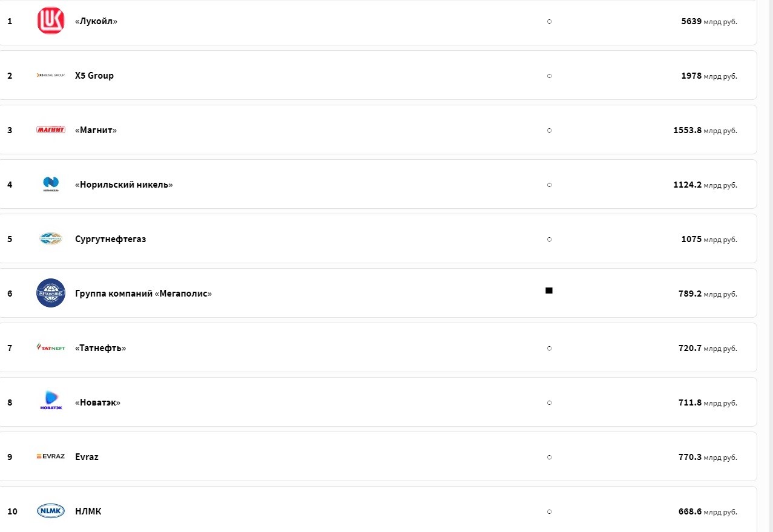Click the NLMK oval logo

(x=50, y=511)
